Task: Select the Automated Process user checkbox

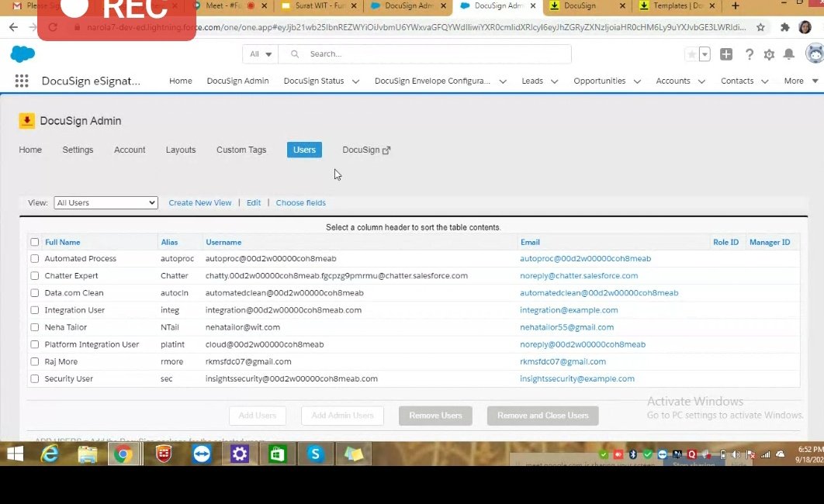Action: click(35, 259)
